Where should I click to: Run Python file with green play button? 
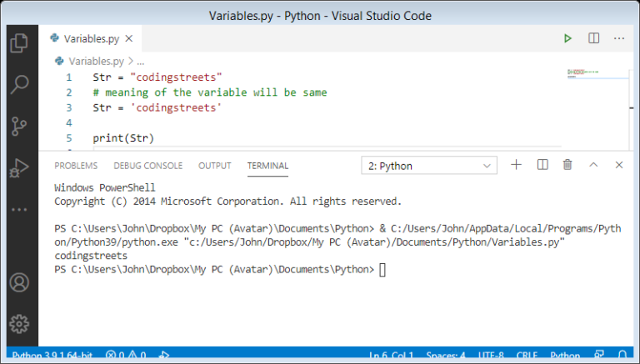tap(567, 38)
